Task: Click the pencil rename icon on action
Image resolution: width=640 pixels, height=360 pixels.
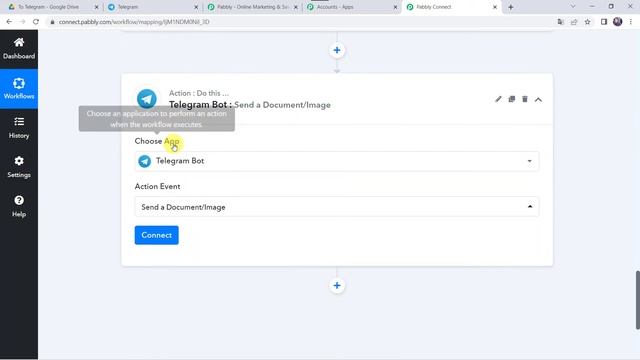Action: (x=498, y=99)
